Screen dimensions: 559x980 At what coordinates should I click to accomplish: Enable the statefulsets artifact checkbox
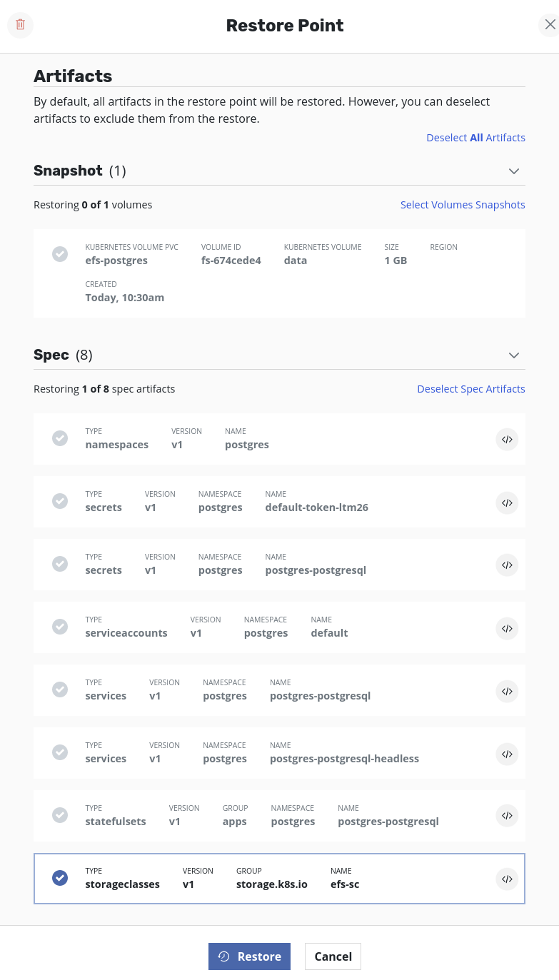(60, 815)
